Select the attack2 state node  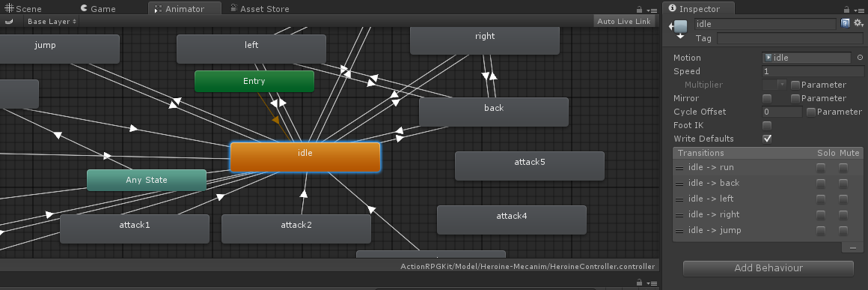click(296, 229)
